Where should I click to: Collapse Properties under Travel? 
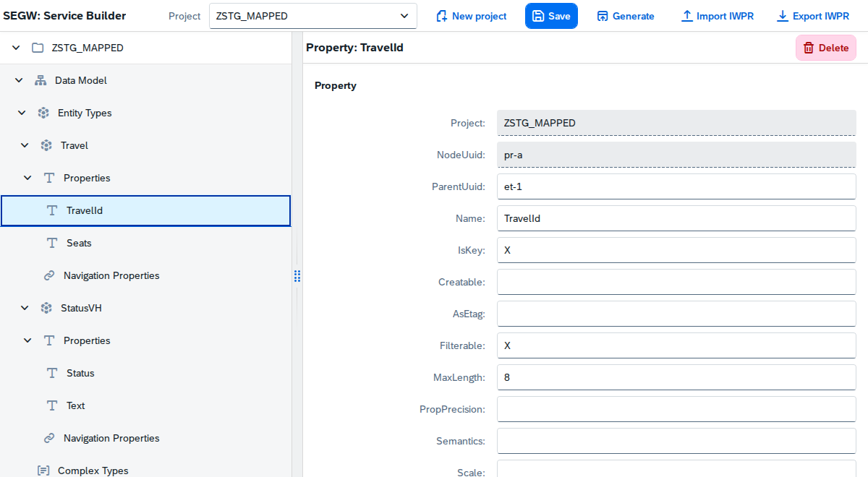27,178
